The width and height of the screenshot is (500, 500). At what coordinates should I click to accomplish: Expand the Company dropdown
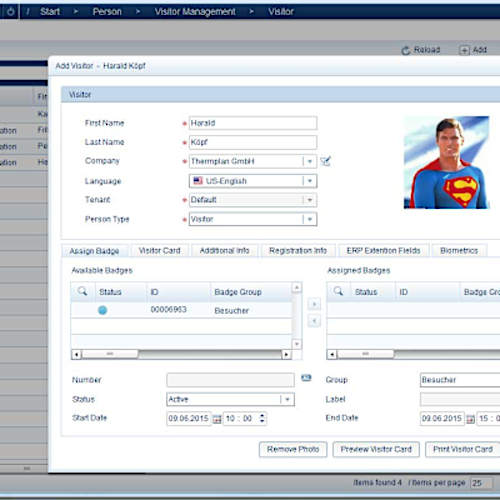point(310,162)
